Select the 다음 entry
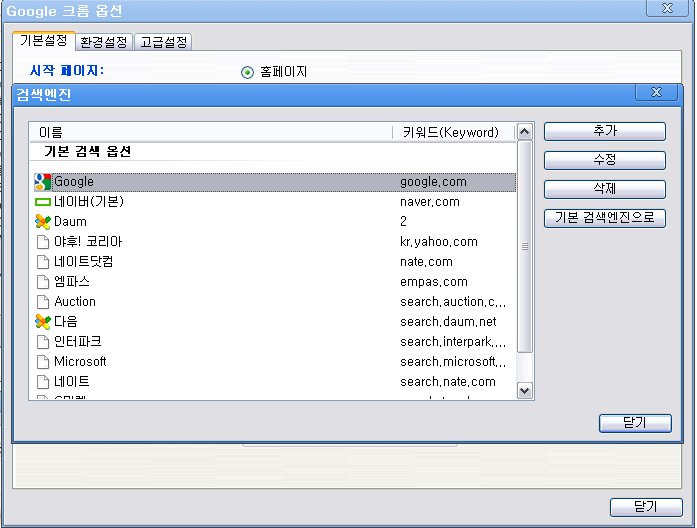Image resolution: width=697 pixels, height=528 pixels. click(x=66, y=322)
